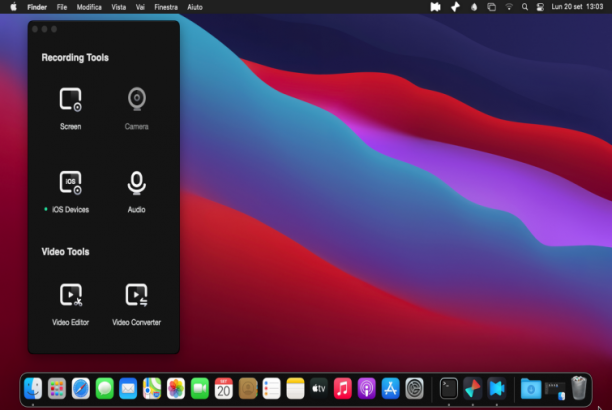Open Spotlight search in menu bar

[x=525, y=7]
